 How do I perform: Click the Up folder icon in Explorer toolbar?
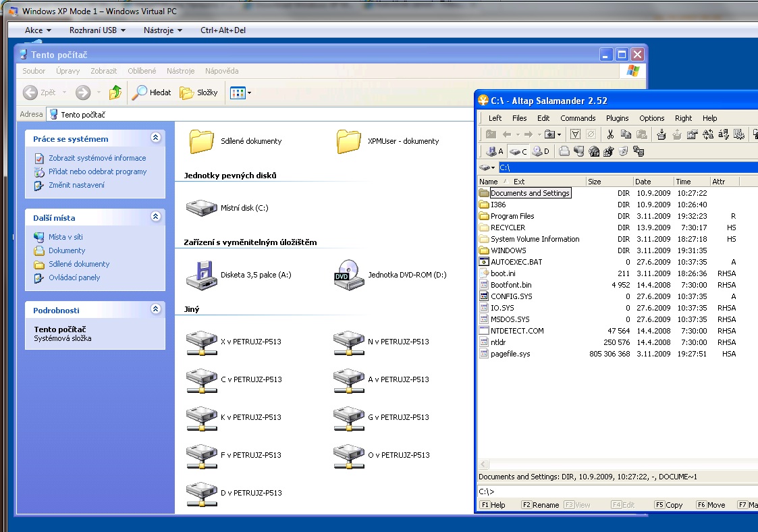115,92
